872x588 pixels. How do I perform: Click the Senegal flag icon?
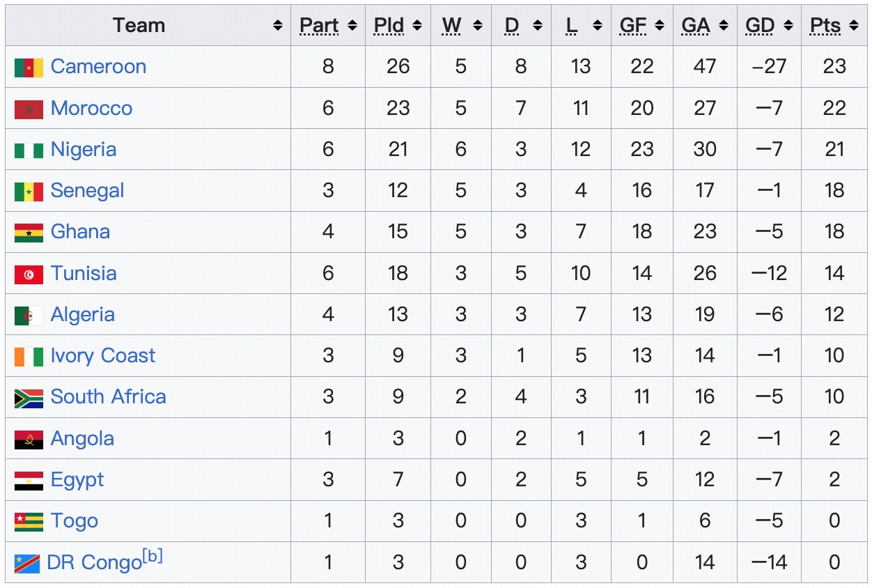click(29, 192)
